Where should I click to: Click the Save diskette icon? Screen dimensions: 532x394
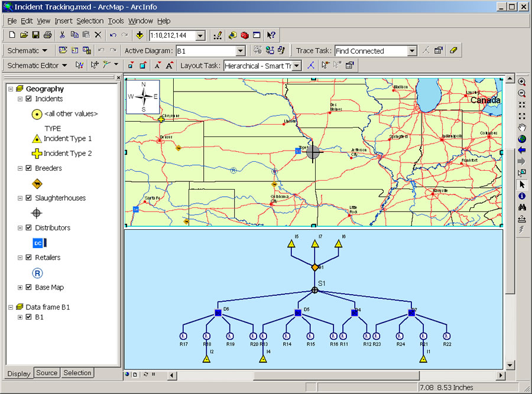[35, 35]
